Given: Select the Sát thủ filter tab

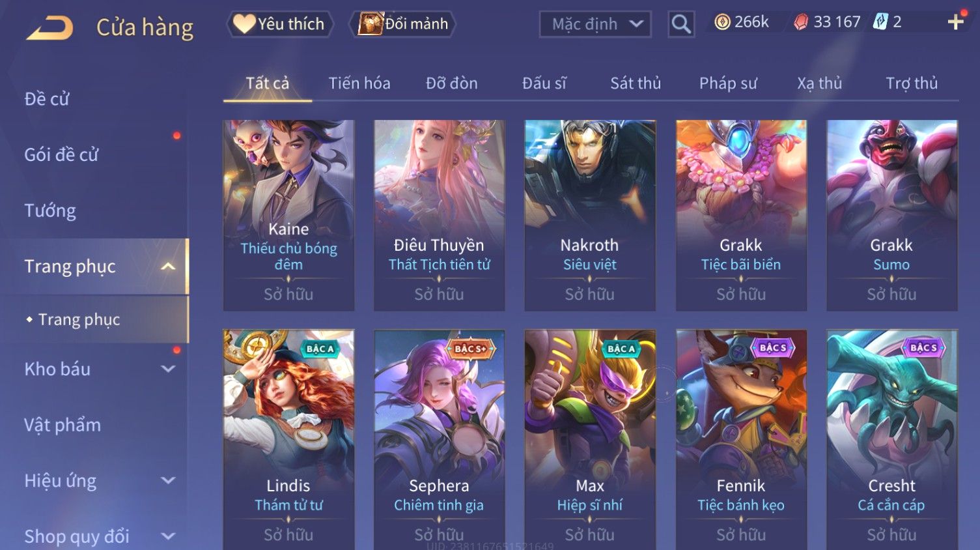Looking at the screenshot, I should tap(636, 83).
